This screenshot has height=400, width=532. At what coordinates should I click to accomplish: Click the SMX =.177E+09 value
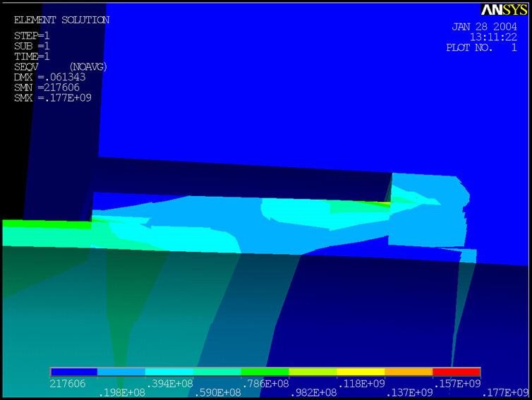click(53, 98)
